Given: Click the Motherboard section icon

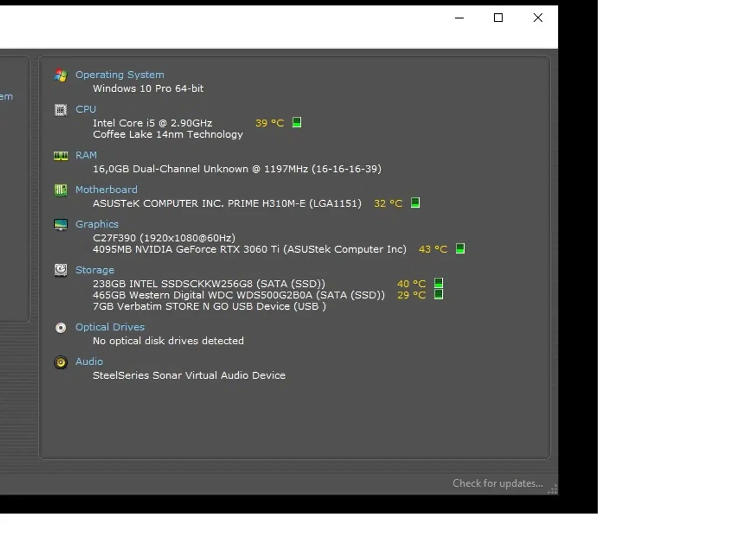Looking at the screenshot, I should coord(61,190).
